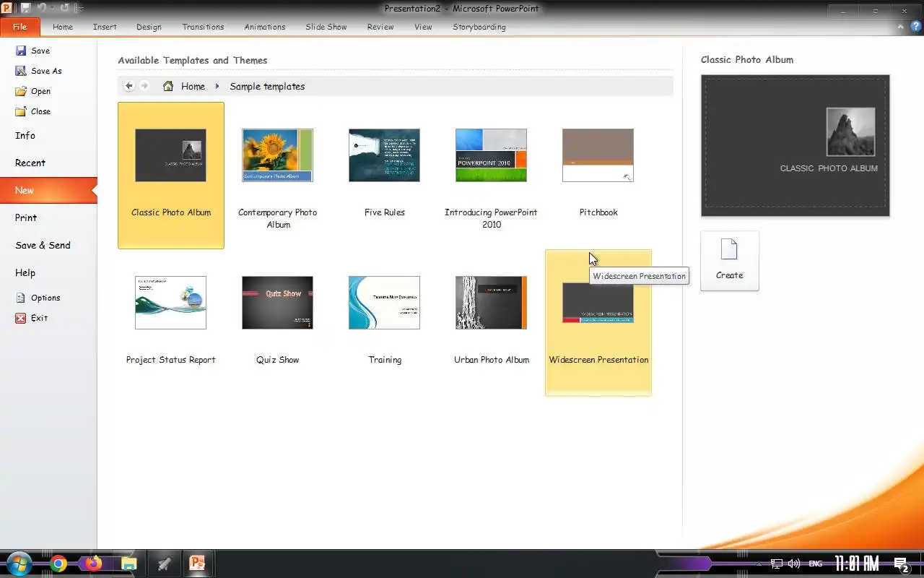
Task: Click the rocket icon in the taskbar
Action: (164, 564)
